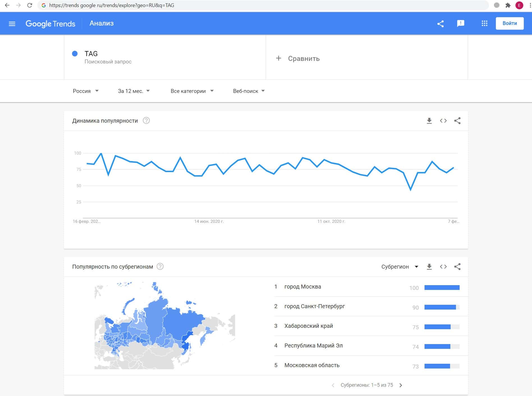Screen dimensions: 532x396
Task: Click the Войти sign-in button
Action: (510, 24)
